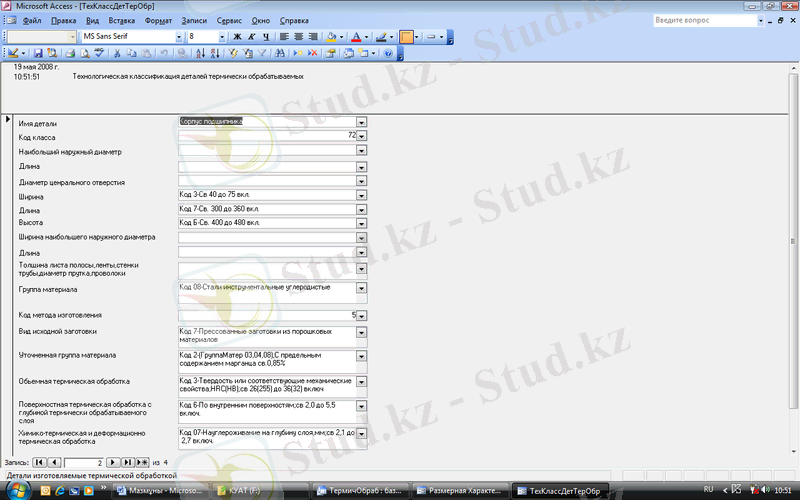Insert hyperlink using the globe icon

point(181,53)
